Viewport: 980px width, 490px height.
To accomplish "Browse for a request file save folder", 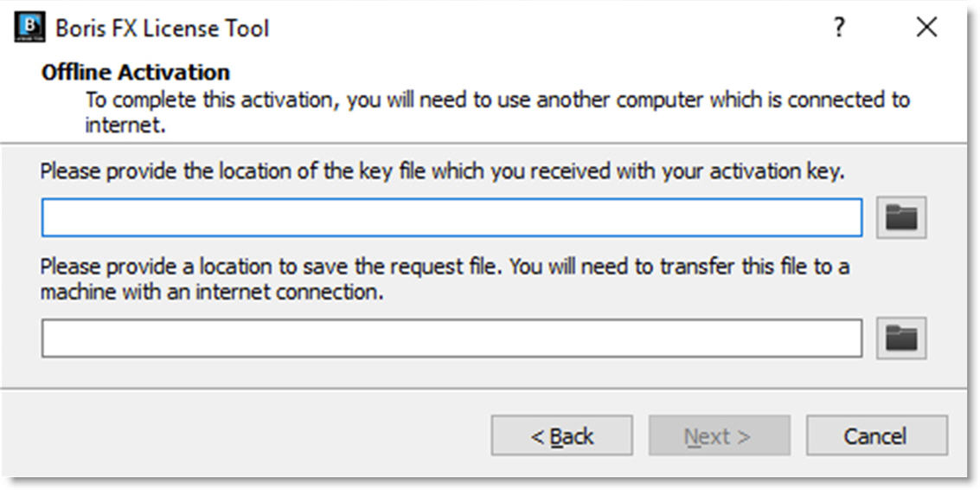I will 901,338.
